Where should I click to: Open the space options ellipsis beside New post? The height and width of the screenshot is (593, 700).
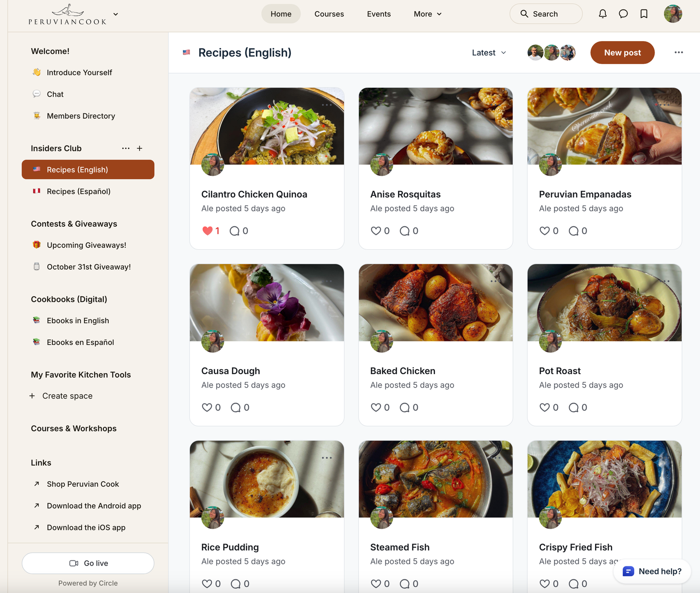click(x=679, y=52)
